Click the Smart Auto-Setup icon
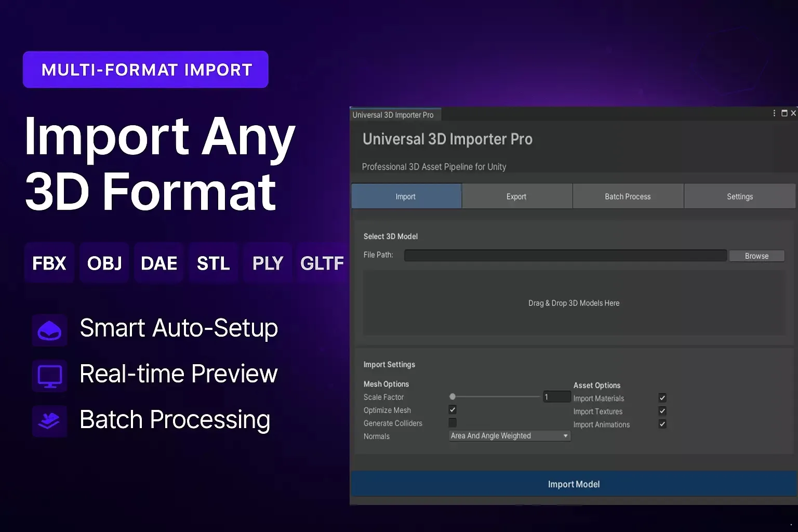 [49, 330]
